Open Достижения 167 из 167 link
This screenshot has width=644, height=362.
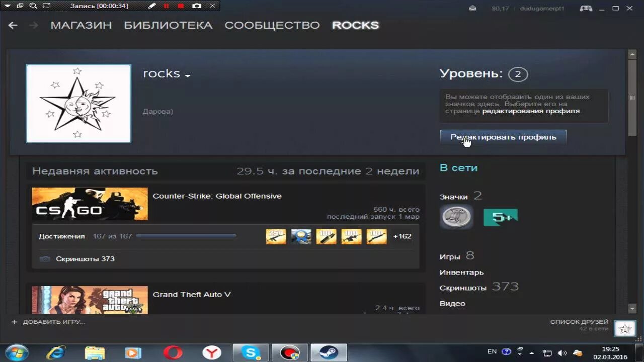pyautogui.click(x=85, y=236)
